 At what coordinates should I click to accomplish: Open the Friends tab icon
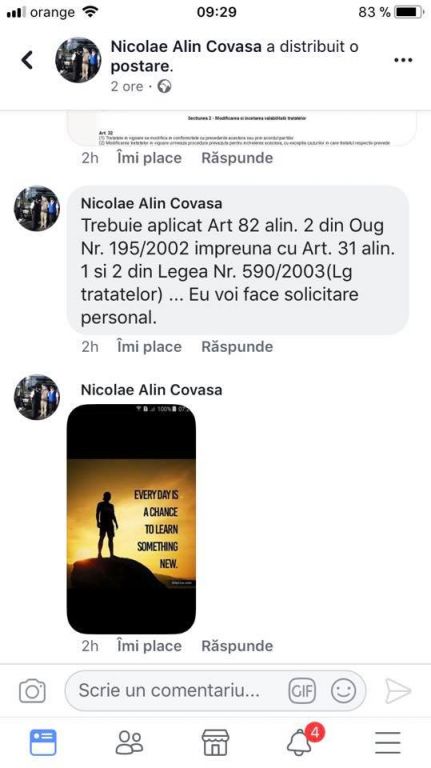pos(129,743)
